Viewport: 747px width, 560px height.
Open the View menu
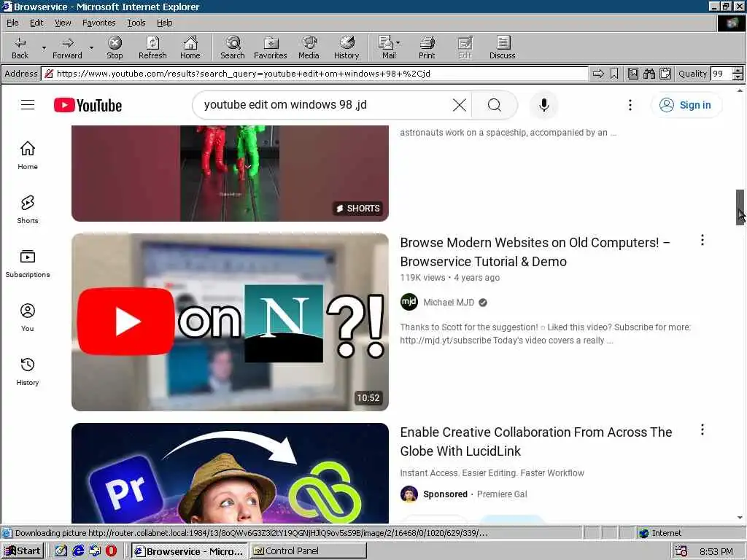pyautogui.click(x=63, y=23)
